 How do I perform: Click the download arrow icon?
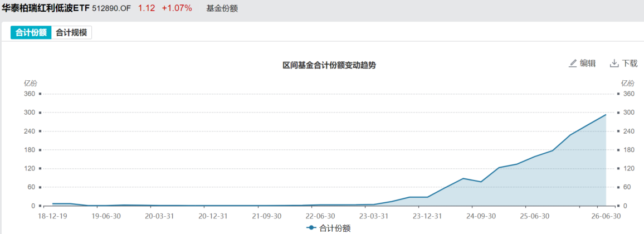coord(614,63)
